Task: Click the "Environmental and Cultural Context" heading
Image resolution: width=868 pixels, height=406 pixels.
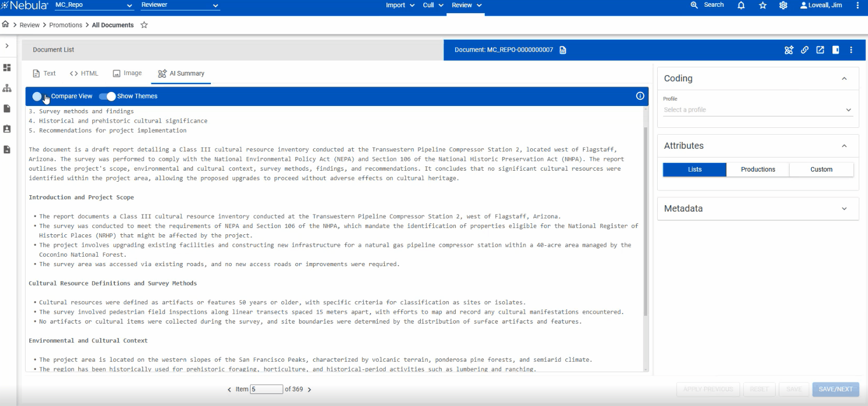Action: [x=88, y=341]
